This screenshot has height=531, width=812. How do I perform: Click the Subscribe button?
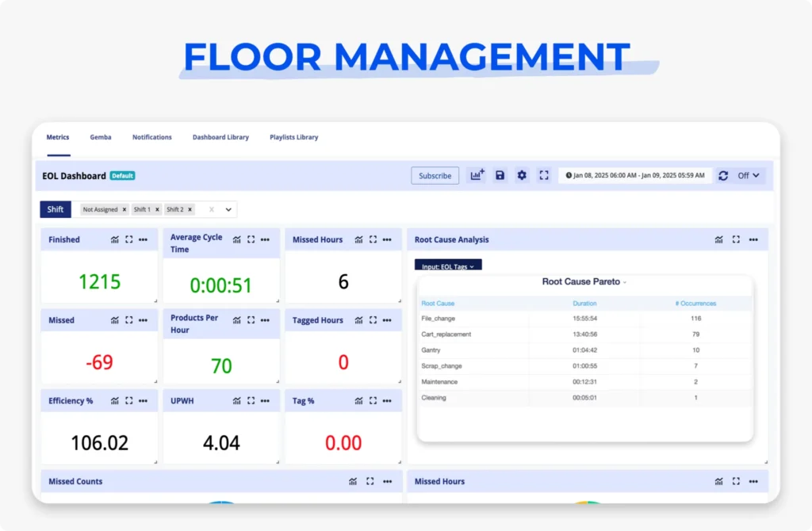pos(435,175)
